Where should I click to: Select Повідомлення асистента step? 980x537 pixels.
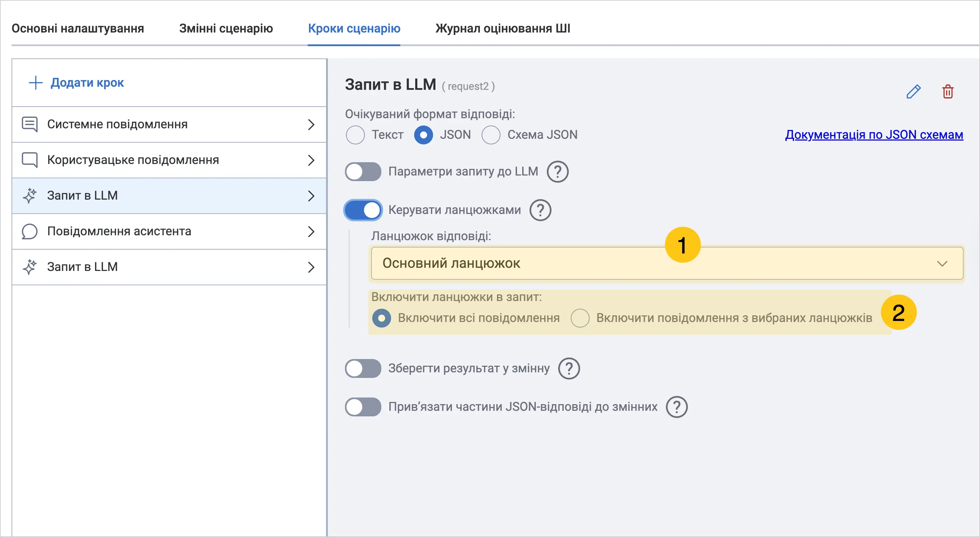pyautogui.click(x=169, y=231)
